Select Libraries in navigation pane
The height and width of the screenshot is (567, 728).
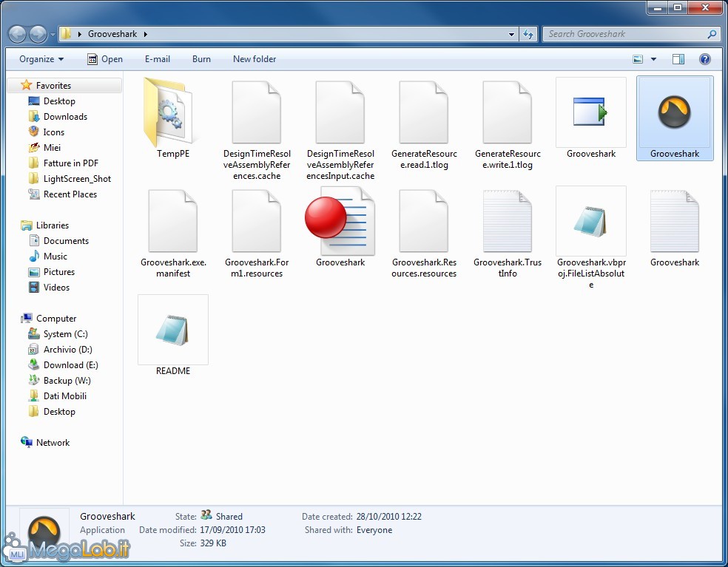click(x=53, y=225)
